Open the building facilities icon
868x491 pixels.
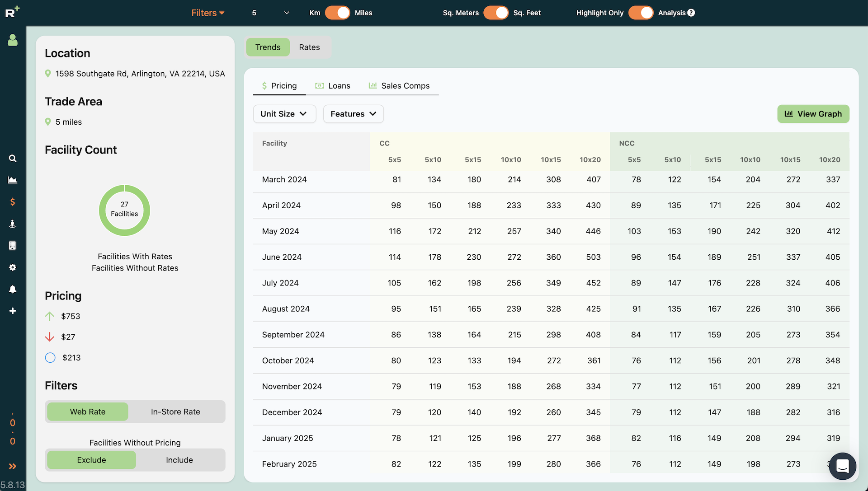tap(13, 245)
